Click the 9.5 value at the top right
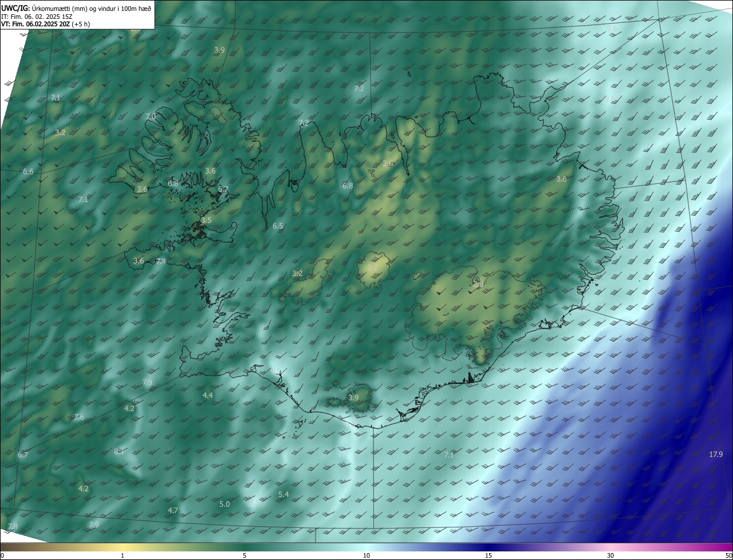The image size is (733, 560). pyautogui.click(x=612, y=28)
